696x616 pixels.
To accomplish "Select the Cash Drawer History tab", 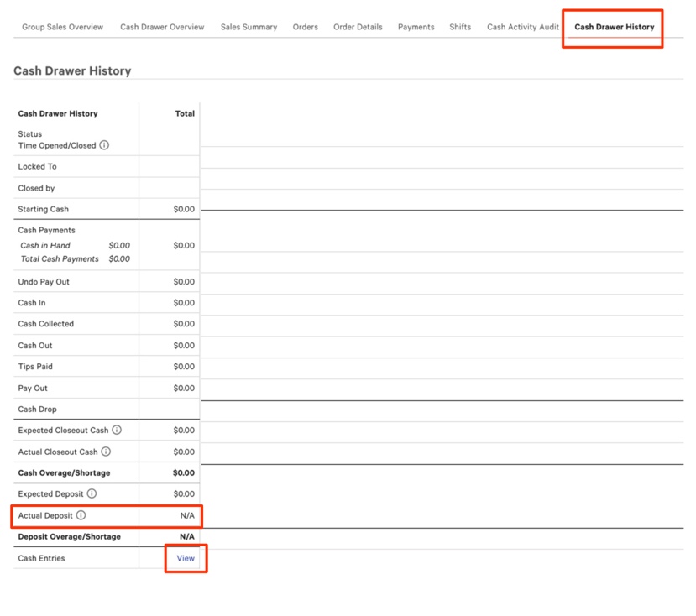I will point(612,26).
